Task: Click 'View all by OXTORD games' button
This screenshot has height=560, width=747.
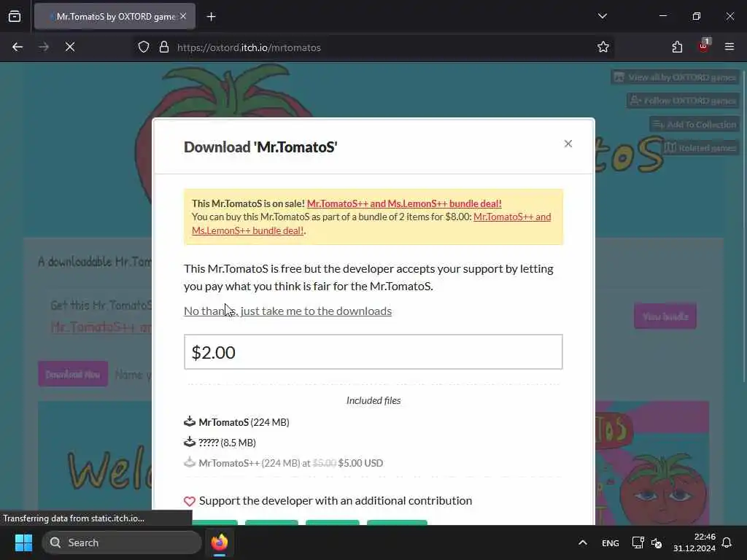Action: click(675, 77)
